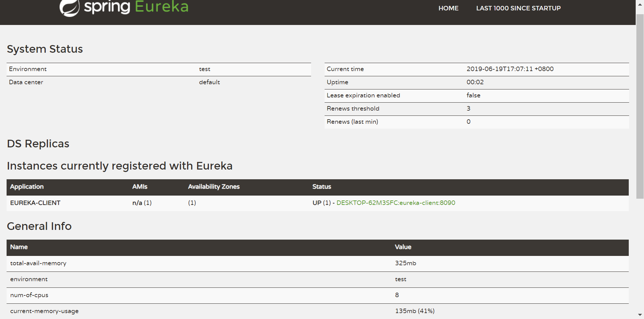Click the Application column header
This screenshot has width=644, height=319.
(x=27, y=187)
